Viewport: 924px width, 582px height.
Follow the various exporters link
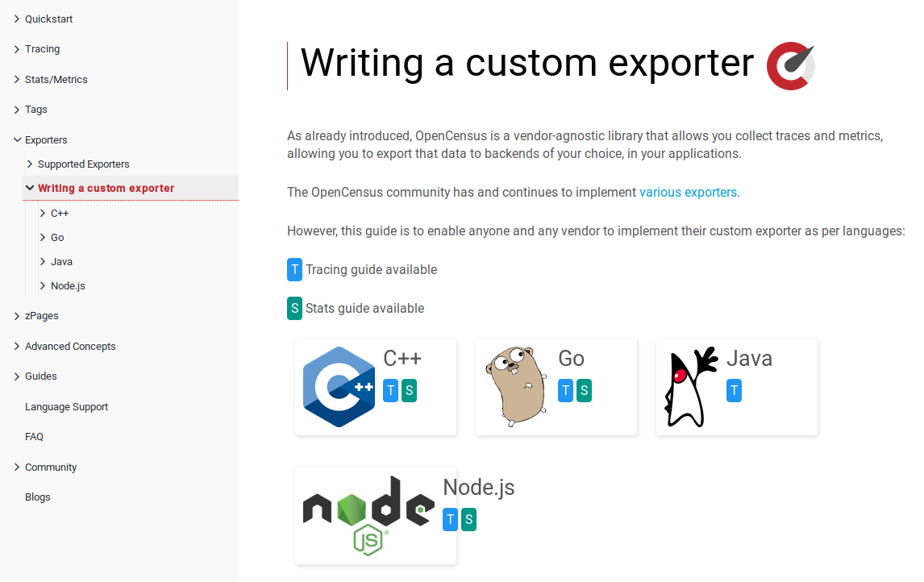click(689, 192)
